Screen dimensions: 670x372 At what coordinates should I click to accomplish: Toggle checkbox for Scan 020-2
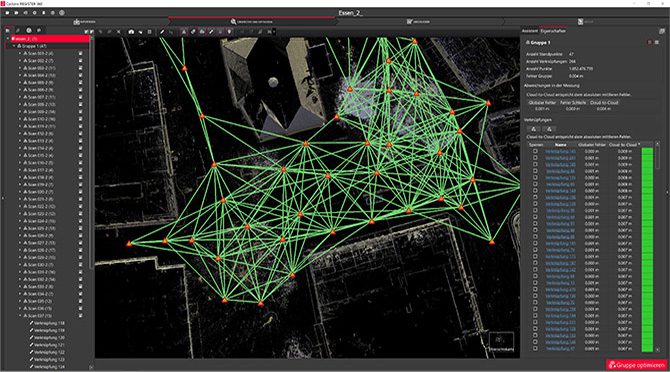[x=80, y=192]
